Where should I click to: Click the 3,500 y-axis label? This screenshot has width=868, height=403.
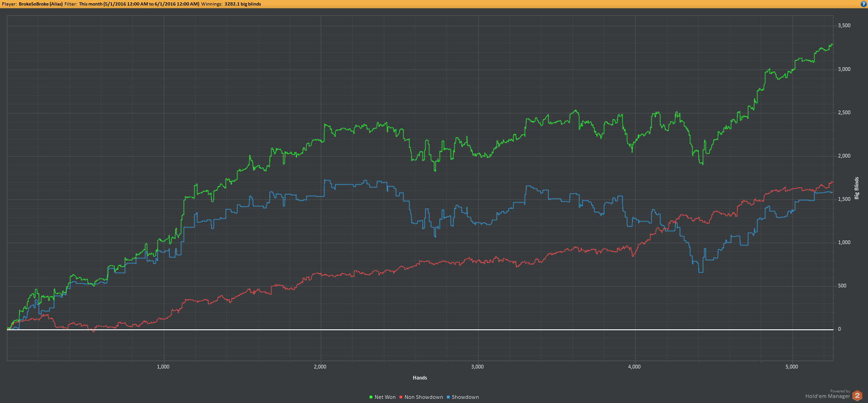(844, 26)
